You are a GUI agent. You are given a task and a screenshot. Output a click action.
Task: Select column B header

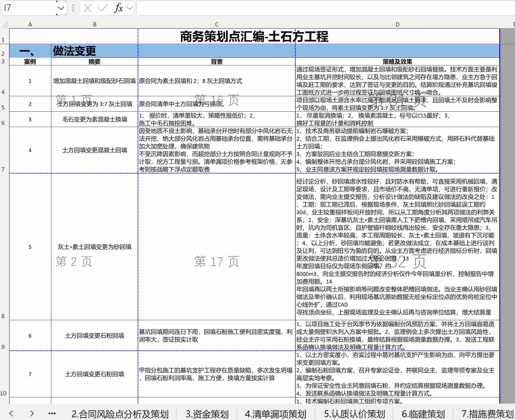point(95,25)
